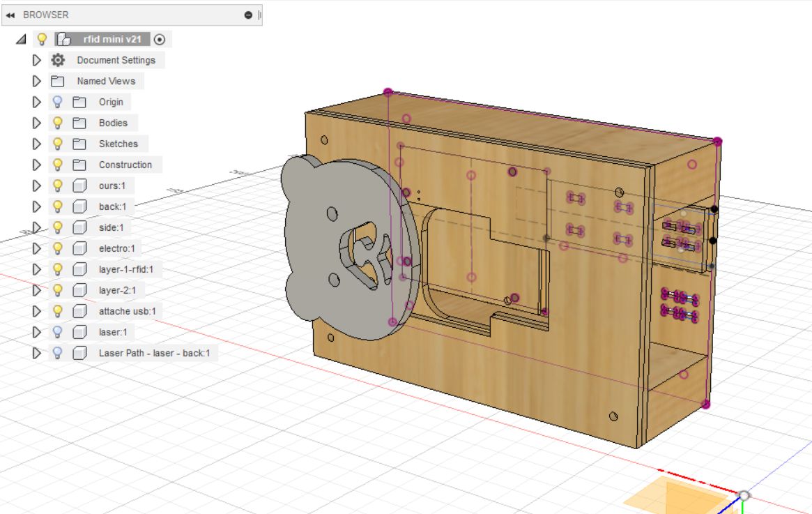Expand the layer-2:1 component
This screenshot has width=812, height=514.
(36, 290)
